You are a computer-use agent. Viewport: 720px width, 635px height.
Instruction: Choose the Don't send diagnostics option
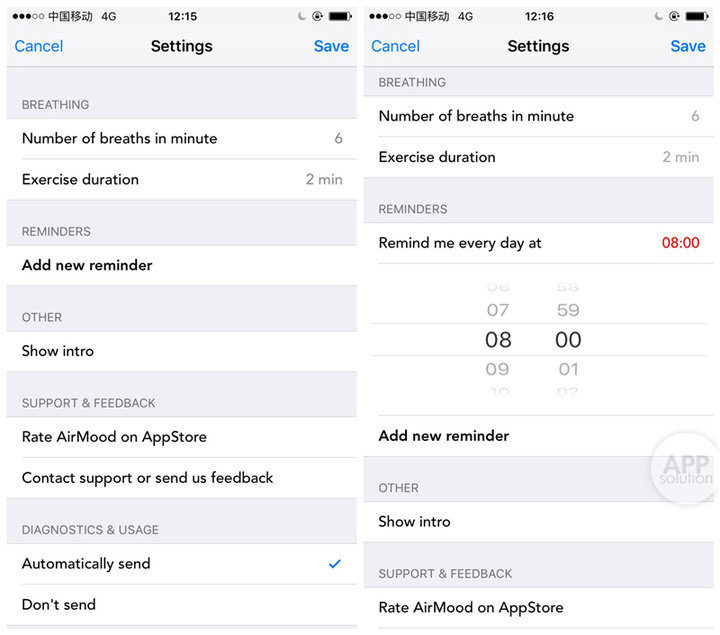[x=59, y=605]
